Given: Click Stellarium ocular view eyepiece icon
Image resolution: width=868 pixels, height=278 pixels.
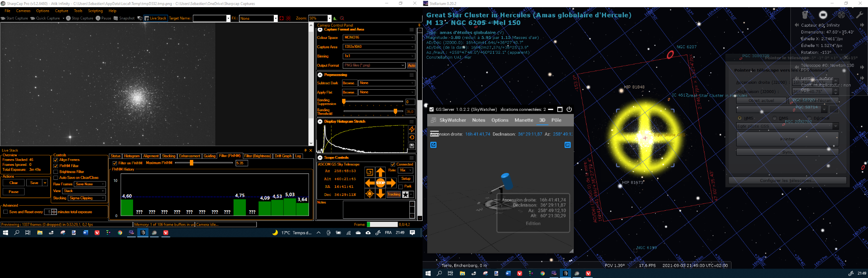Looking at the screenshot, I should [x=805, y=15].
